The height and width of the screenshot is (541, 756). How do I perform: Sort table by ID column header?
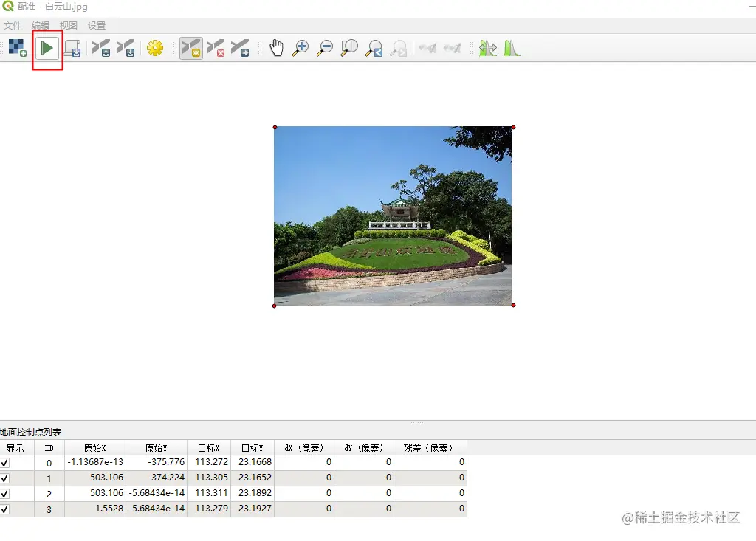pyautogui.click(x=49, y=448)
